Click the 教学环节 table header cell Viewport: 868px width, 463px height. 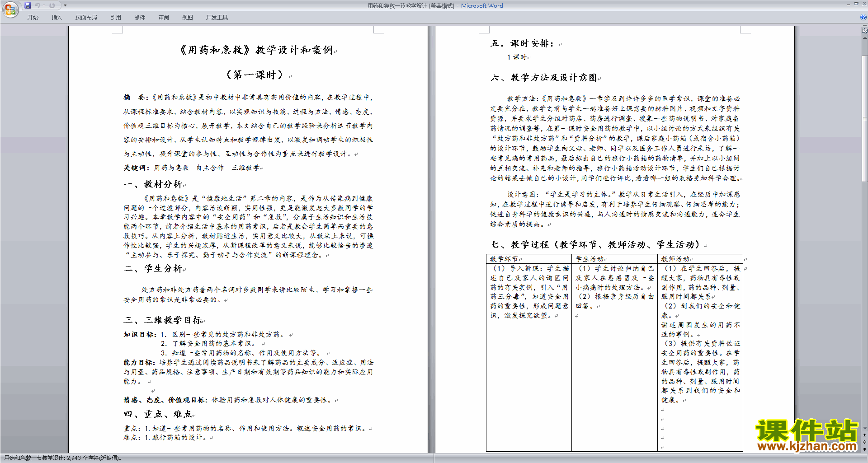[x=529, y=259]
